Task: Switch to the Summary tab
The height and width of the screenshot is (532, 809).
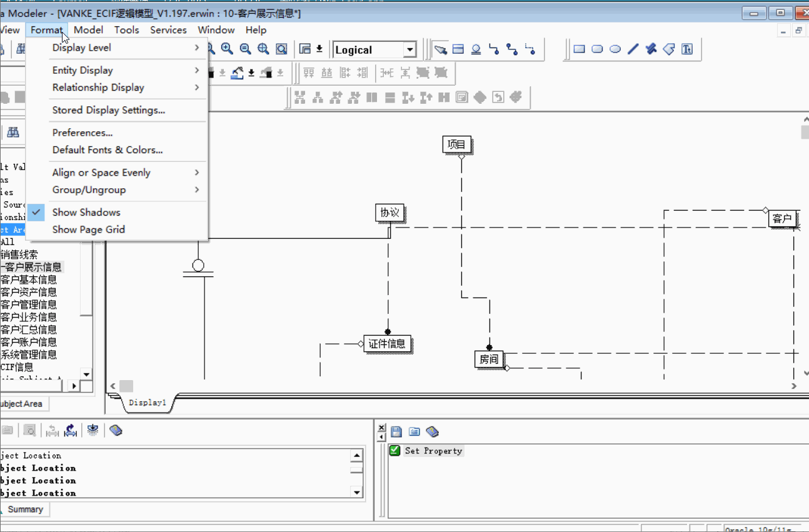Action: coord(25,509)
